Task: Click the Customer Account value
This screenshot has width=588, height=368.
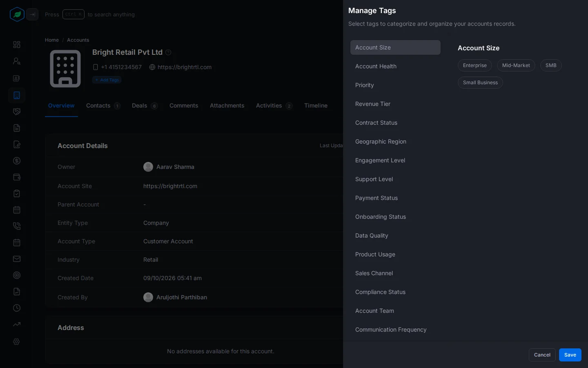Action: pyautogui.click(x=168, y=241)
